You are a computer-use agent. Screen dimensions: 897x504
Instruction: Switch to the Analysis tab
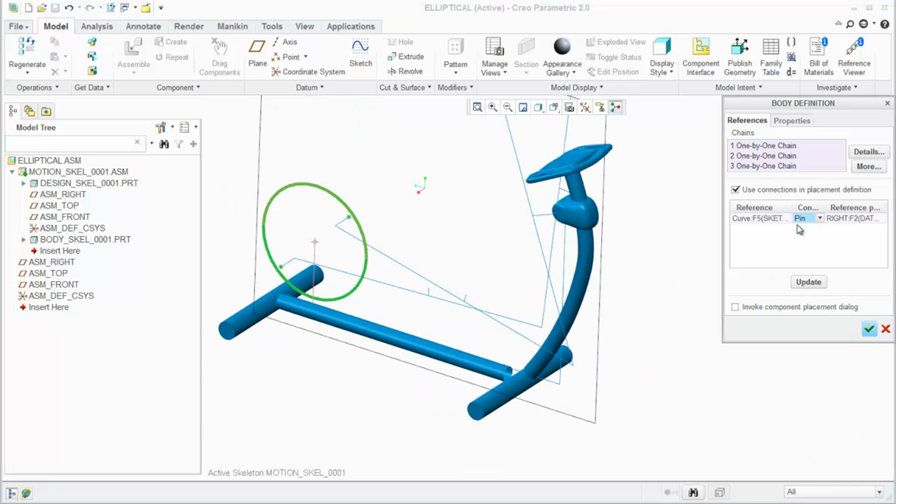coord(97,26)
